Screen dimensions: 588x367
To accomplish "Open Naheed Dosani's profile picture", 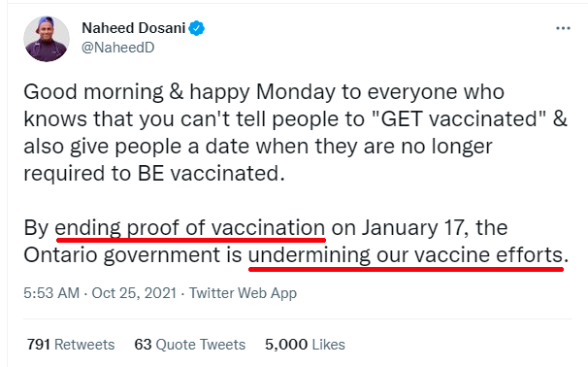I will (47, 39).
